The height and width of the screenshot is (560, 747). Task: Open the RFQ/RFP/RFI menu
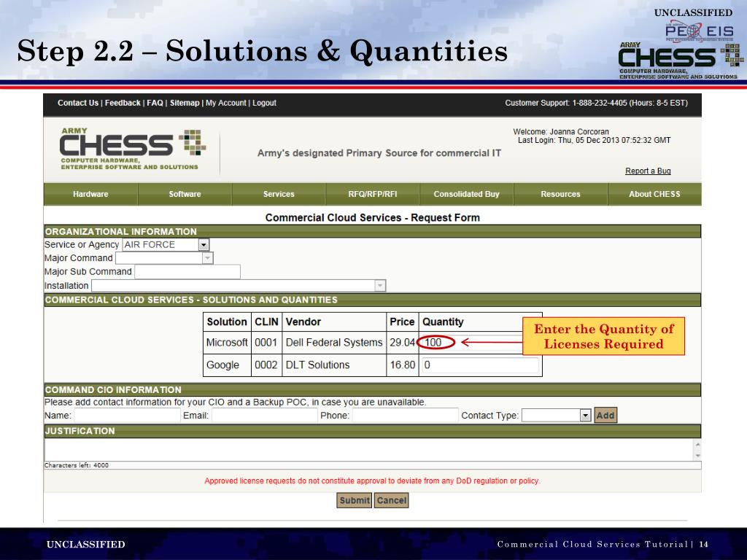pos(373,194)
